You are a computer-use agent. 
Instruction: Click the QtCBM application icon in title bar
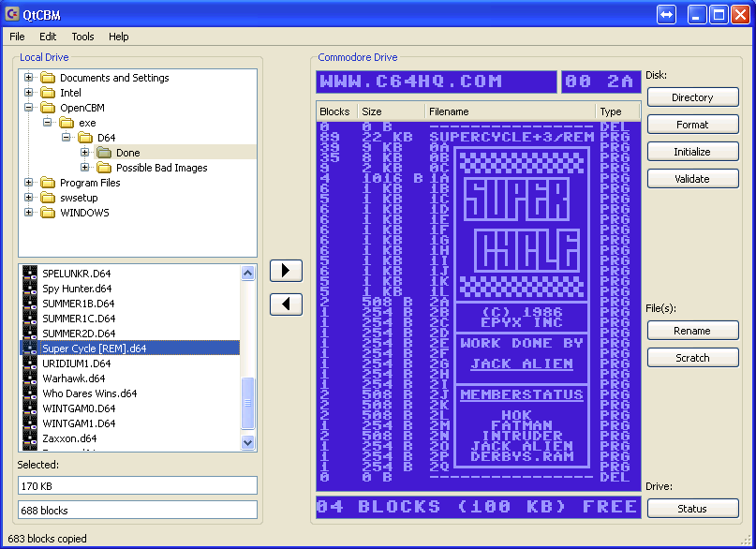click(12, 14)
